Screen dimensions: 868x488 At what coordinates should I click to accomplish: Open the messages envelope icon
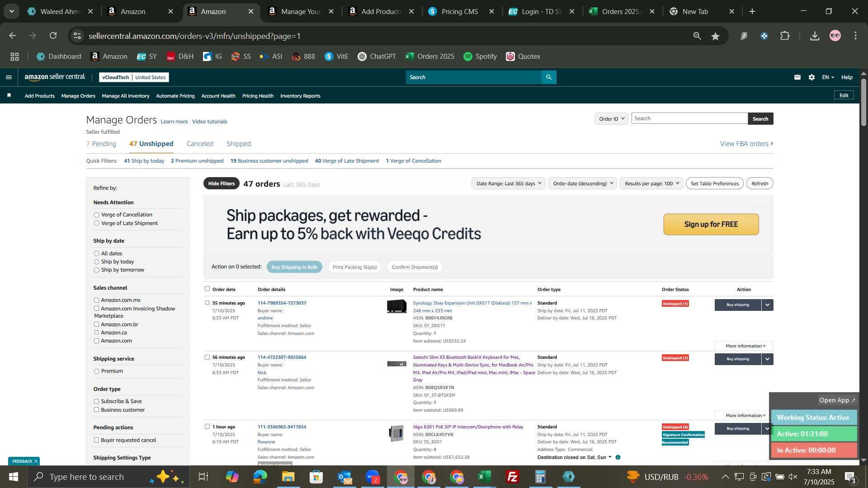(797, 77)
